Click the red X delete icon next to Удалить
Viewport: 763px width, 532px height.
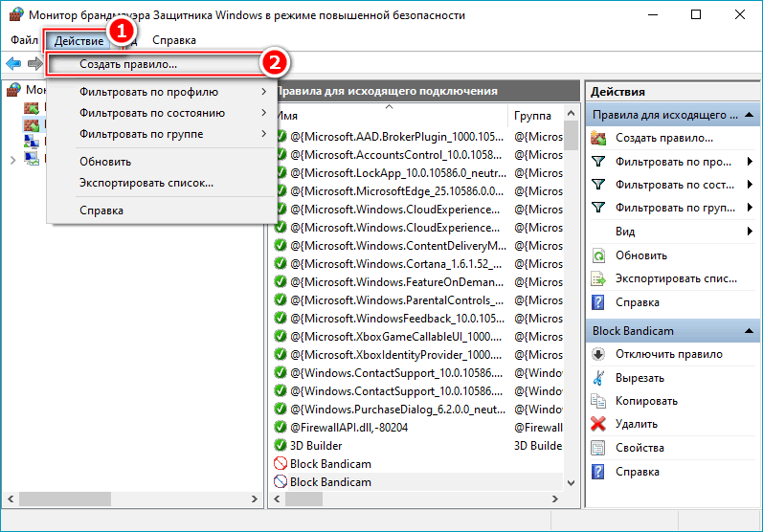coord(598,424)
